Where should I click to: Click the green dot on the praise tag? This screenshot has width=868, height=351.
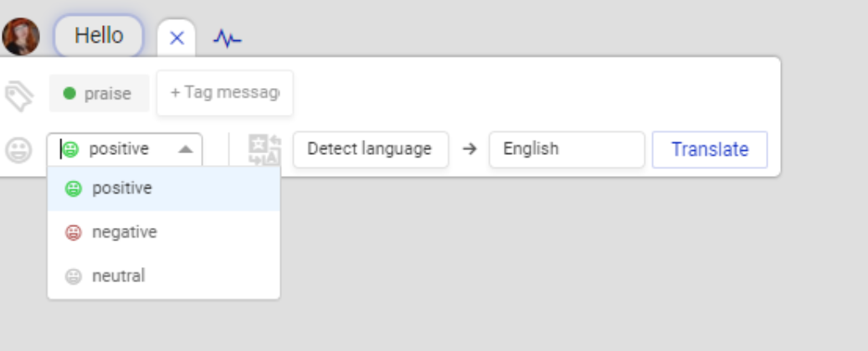pyautogui.click(x=69, y=94)
